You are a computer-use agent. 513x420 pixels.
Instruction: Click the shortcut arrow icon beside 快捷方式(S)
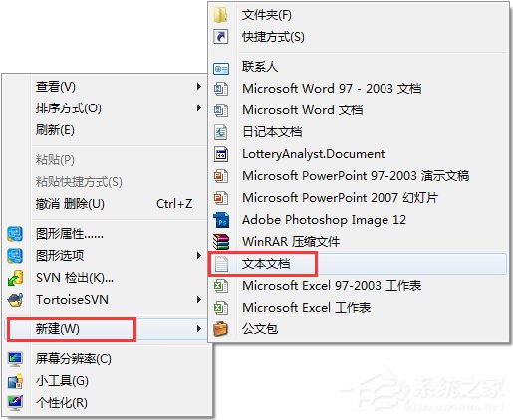point(220,37)
